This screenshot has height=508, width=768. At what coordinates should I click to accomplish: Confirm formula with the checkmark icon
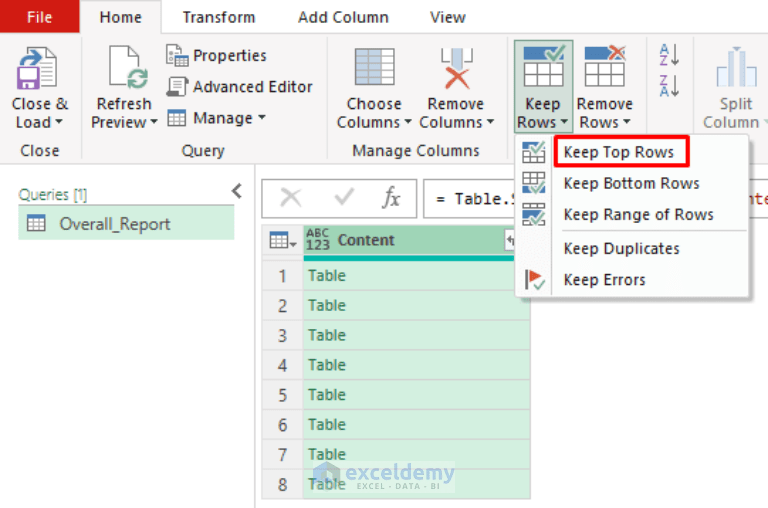(343, 197)
